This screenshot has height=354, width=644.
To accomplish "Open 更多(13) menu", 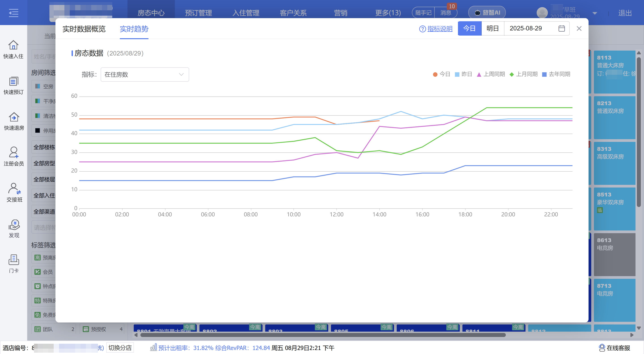I will tap(388, 13).
